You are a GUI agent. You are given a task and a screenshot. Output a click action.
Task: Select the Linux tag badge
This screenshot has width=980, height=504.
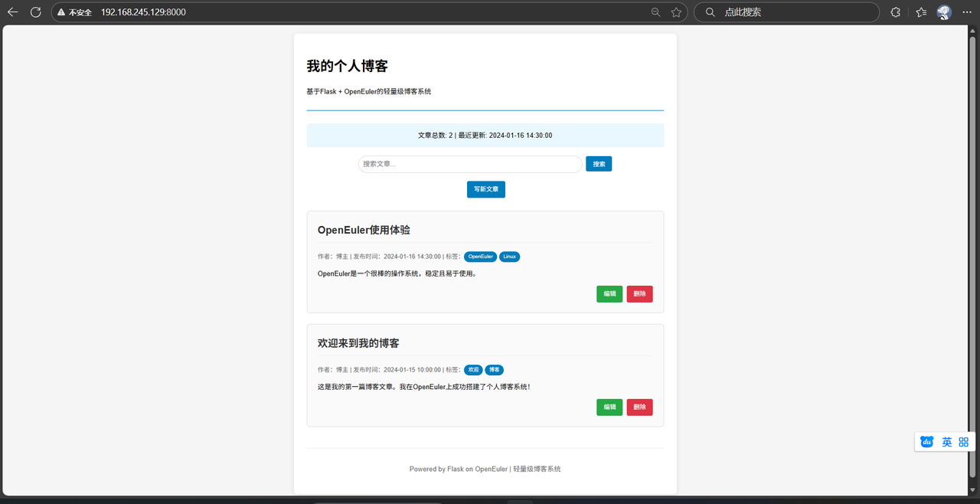(x=510, y=257)
